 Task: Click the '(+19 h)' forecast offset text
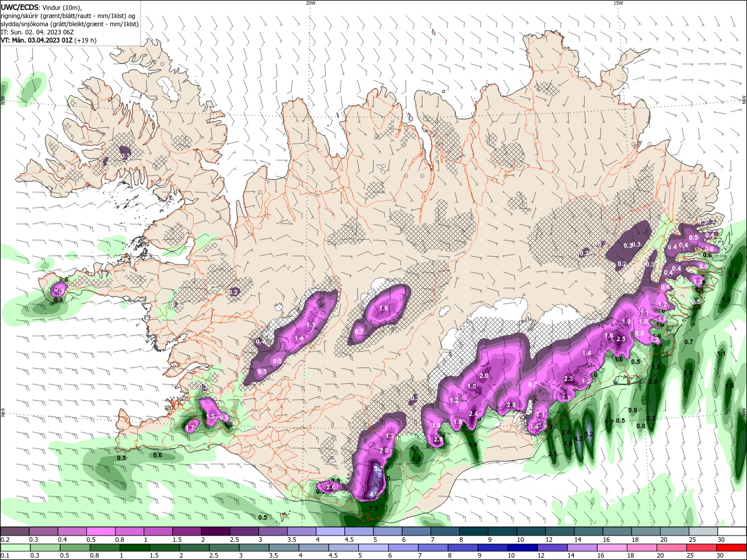pyautogui.click(x=85, y=40)
